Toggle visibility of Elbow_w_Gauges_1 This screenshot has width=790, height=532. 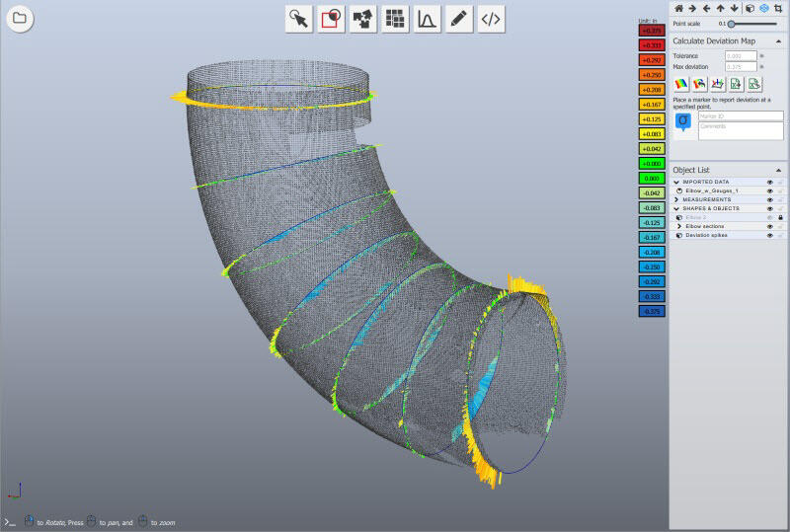[x=769, y=190]
